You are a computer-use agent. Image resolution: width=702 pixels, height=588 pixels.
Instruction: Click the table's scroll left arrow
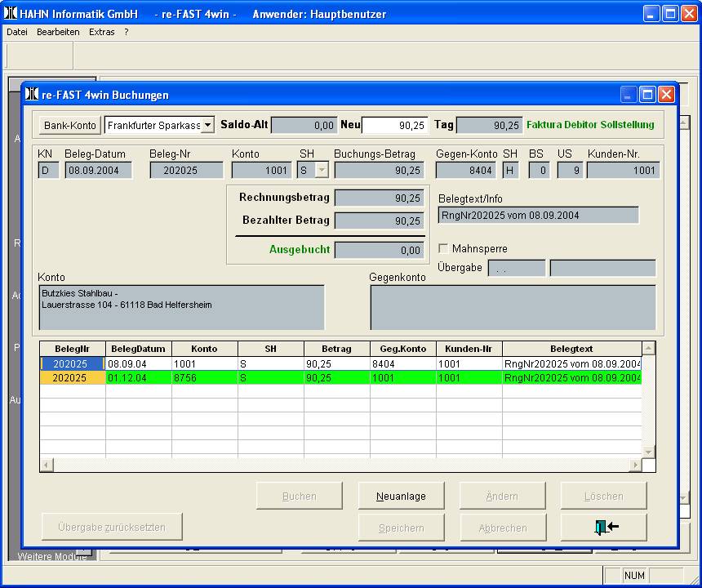(x=47, y=465)
